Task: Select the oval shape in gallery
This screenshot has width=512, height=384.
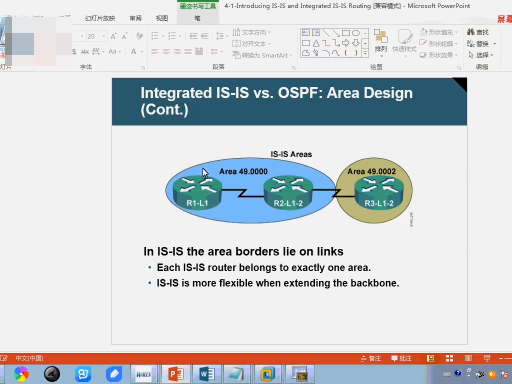Action: [x=356, y=33]
